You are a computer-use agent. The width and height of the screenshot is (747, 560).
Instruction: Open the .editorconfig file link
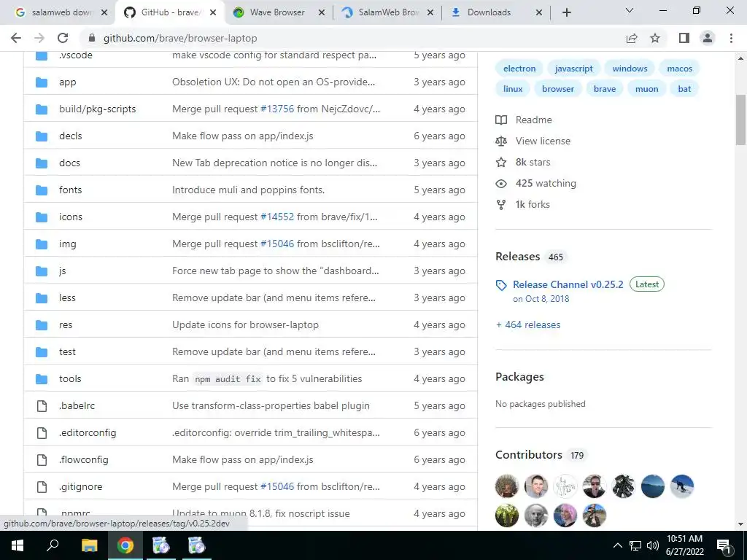click(x=88, y=433)
